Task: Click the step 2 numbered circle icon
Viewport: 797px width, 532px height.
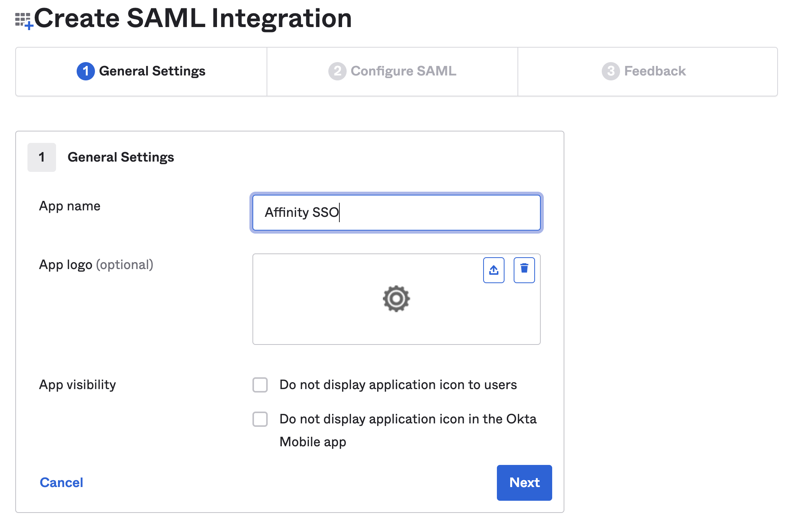Action: 337,71
